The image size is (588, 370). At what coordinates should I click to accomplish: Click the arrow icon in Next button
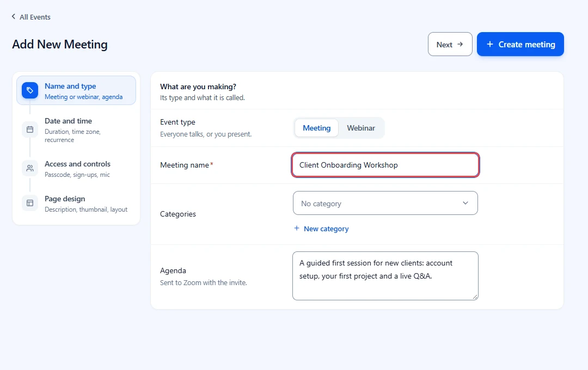(460, 44)
